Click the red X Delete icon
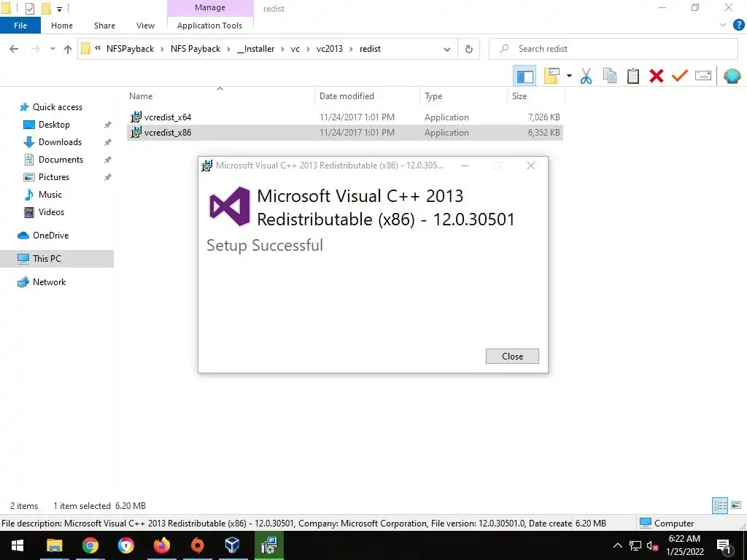747x560 pixels. [x=657, y=76]
